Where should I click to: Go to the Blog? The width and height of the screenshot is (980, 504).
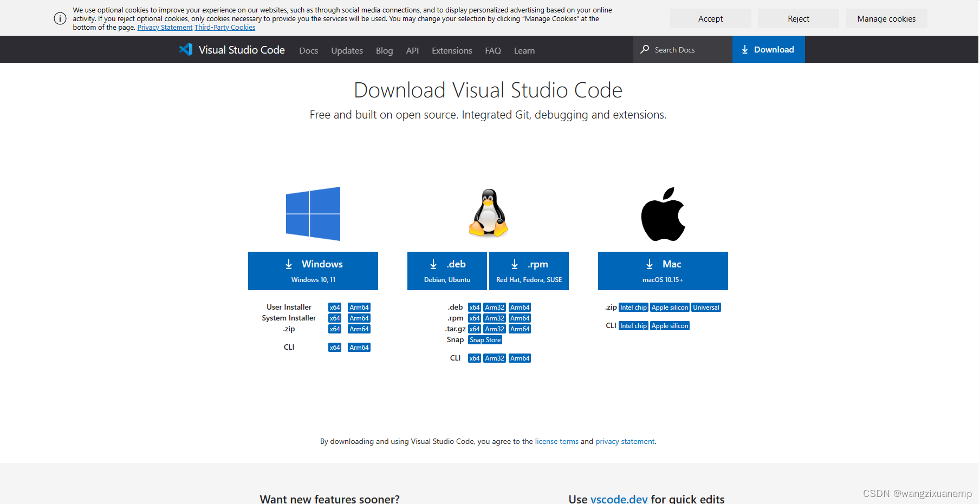click(385, 50)
